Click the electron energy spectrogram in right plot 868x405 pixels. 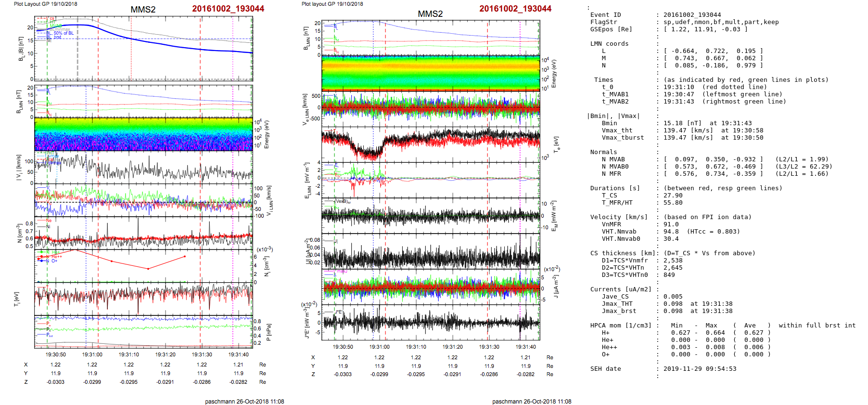431,73
